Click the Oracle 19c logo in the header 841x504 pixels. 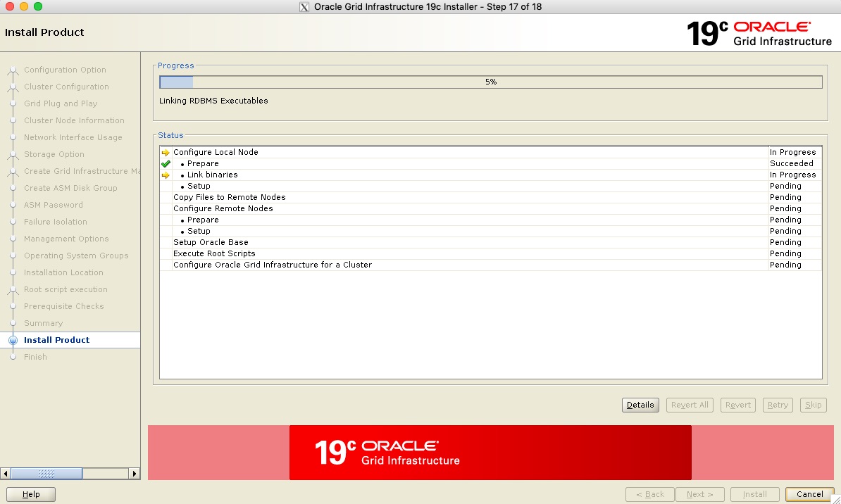click(759, 33)
